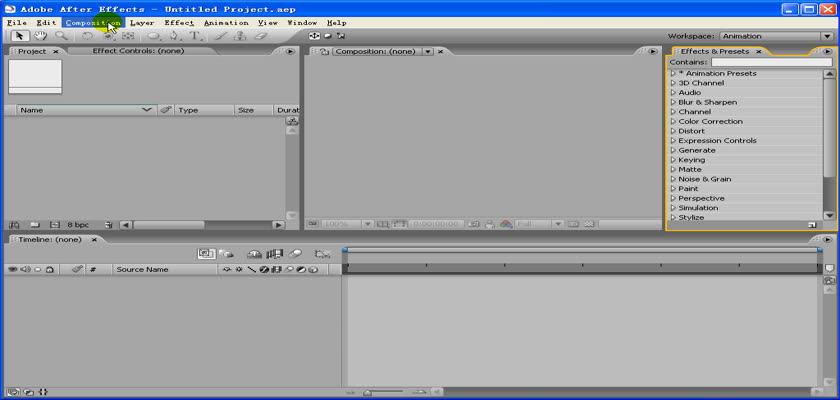Open the Name column sort dropdown

coord(146,110)
